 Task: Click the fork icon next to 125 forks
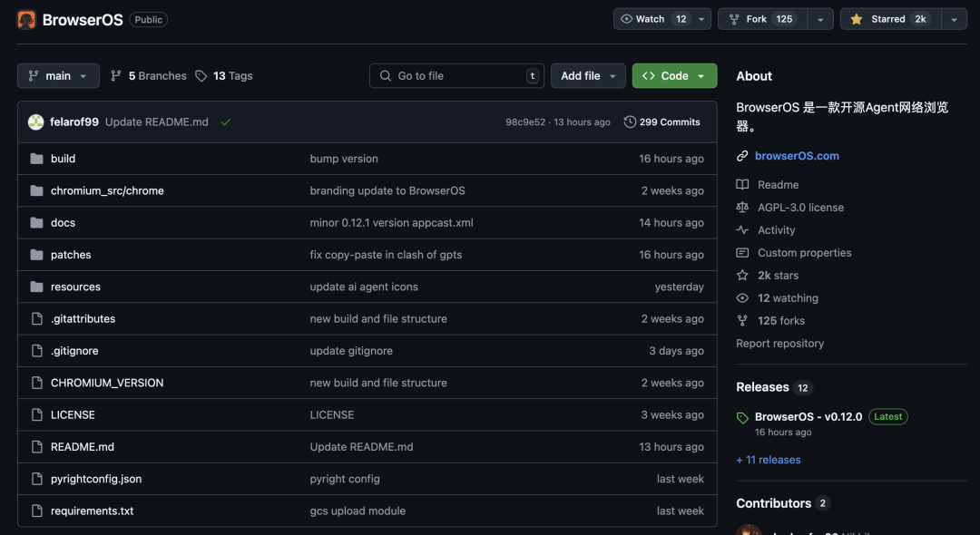pos(742,320)
